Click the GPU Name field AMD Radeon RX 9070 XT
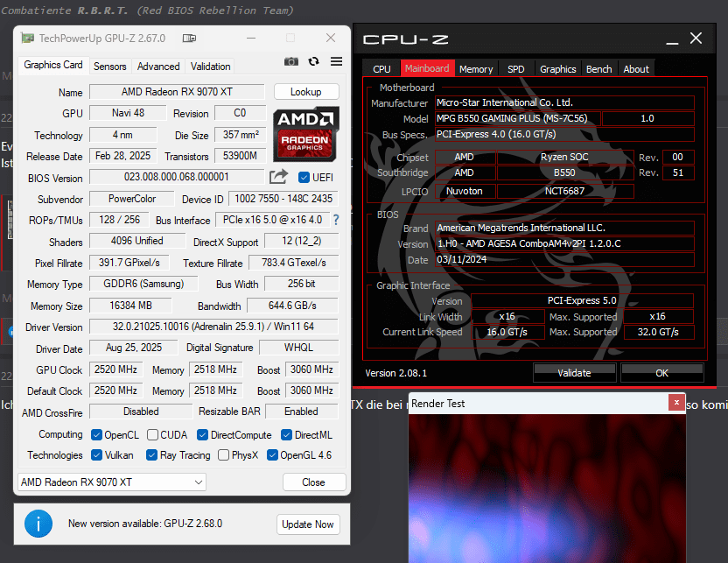 coord(177,92)
